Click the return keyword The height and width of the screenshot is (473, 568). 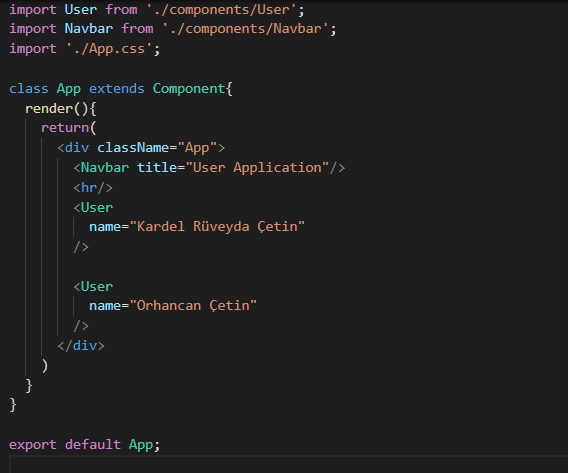coord(65,128)
